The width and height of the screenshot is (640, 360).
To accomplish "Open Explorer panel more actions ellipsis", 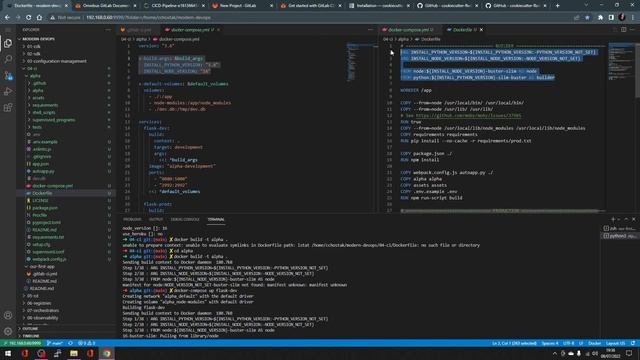I will tap(108, 30).
